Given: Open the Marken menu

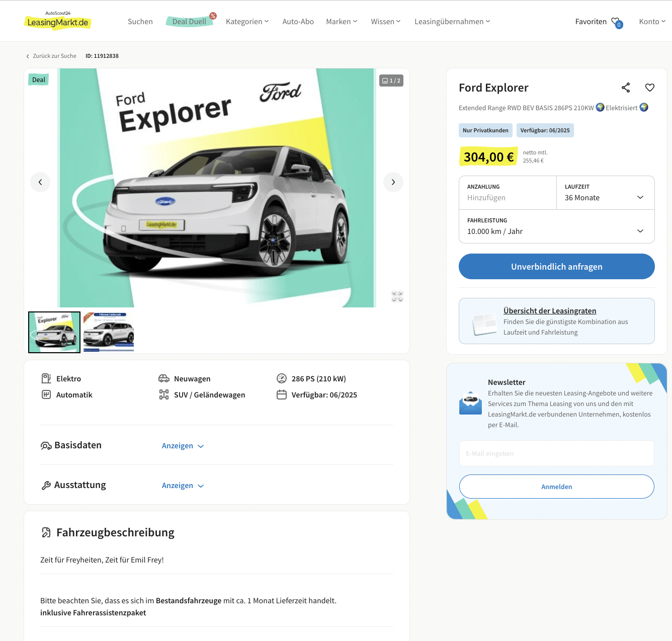Looking at the screenshot, I should 342,22.
